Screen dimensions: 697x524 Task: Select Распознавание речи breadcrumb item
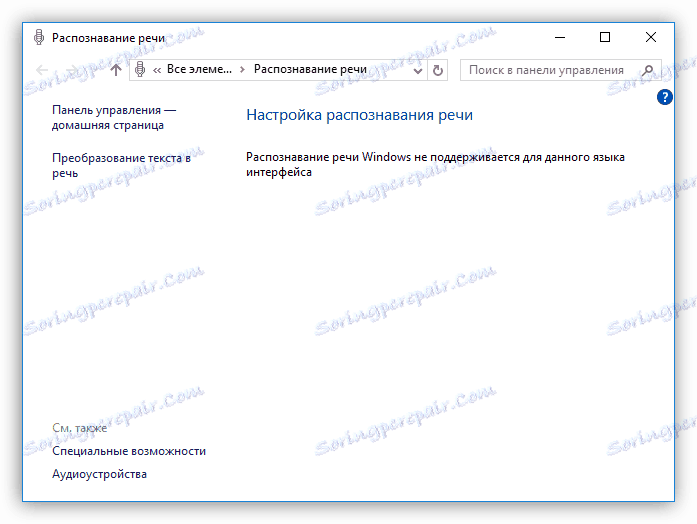[x=310, y=69]
